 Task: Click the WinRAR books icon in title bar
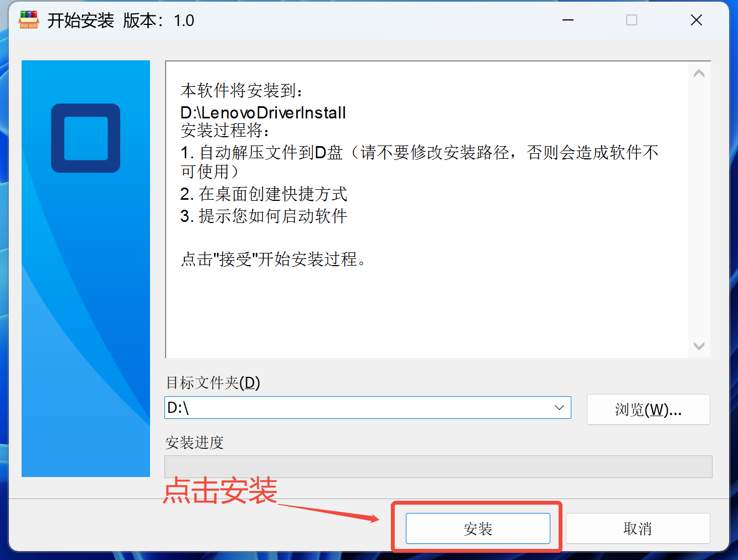(28, 20)
